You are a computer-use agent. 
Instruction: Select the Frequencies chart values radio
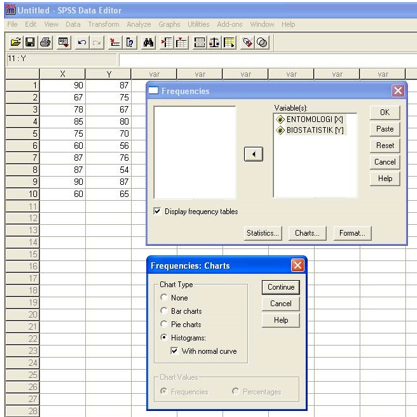click(x=163, y=391)
